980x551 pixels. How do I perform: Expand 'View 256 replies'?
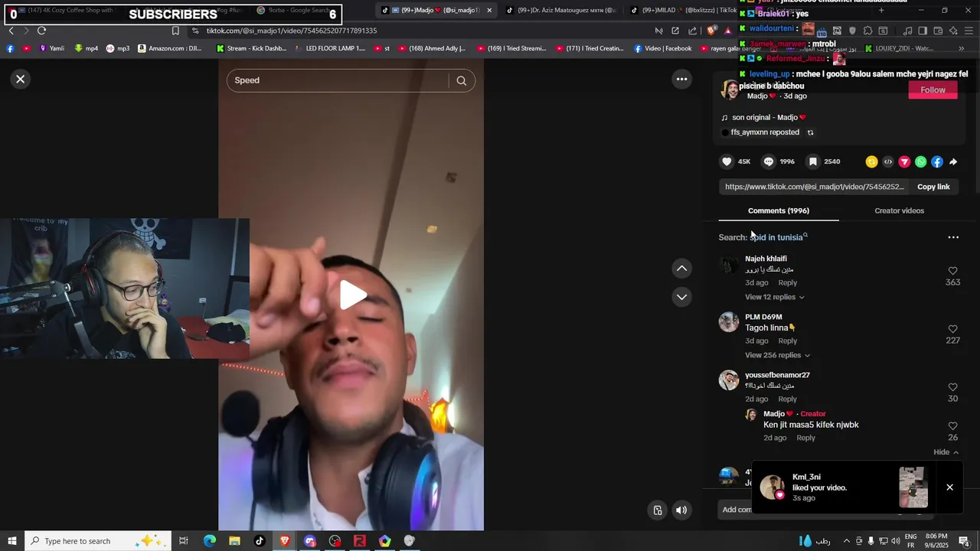click(777, 355)
